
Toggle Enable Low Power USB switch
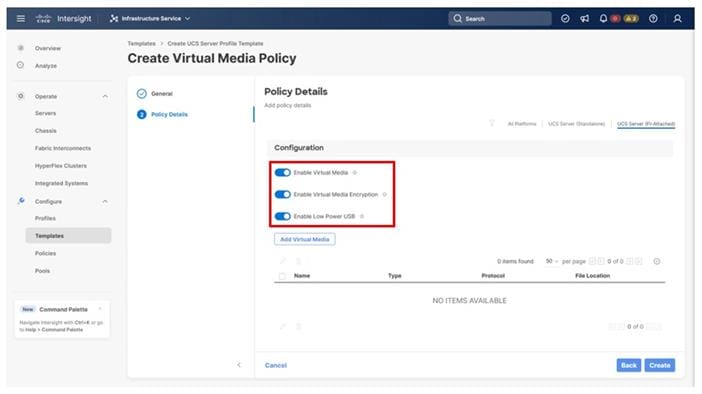(x=283, y=216)
